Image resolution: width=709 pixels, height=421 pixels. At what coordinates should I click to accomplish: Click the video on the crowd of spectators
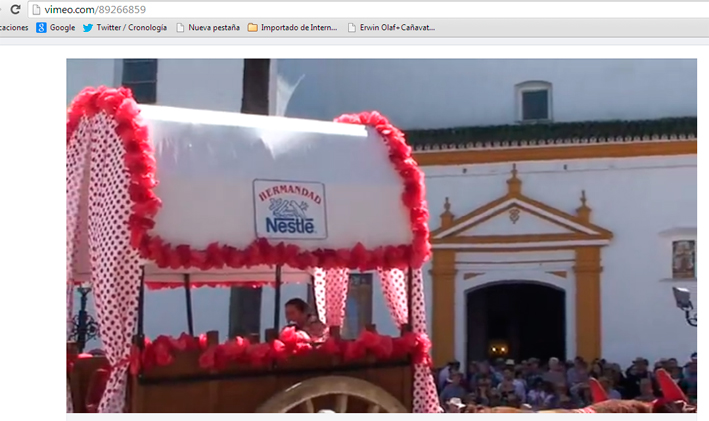[560, 380]
